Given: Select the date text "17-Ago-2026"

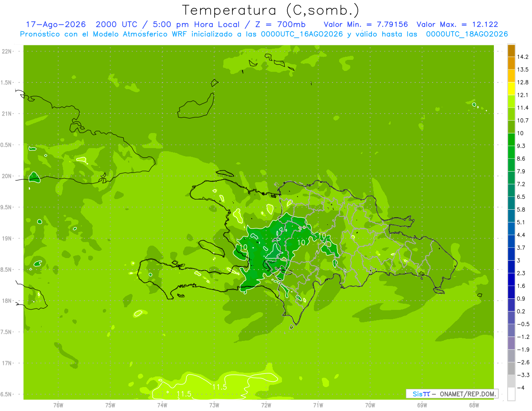Looking at the screenshot, I should (56, 24).
